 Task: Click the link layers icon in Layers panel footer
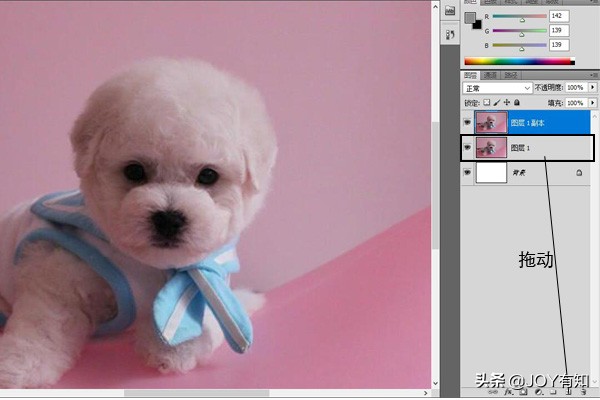point(493,392)
